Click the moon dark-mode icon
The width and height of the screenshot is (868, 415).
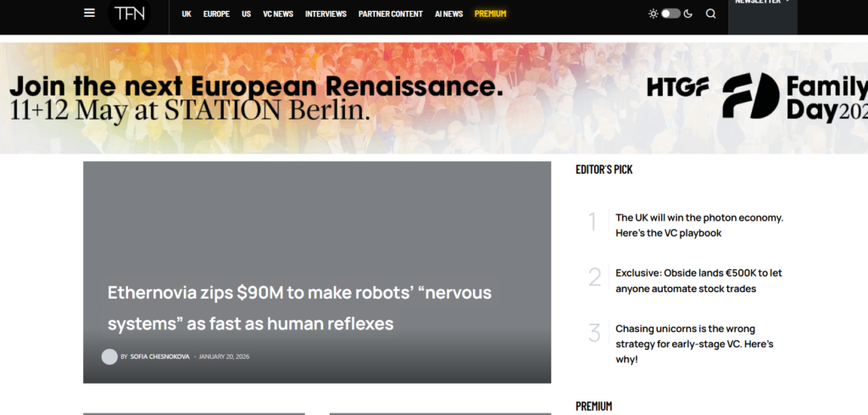click(x=688, y=14)
